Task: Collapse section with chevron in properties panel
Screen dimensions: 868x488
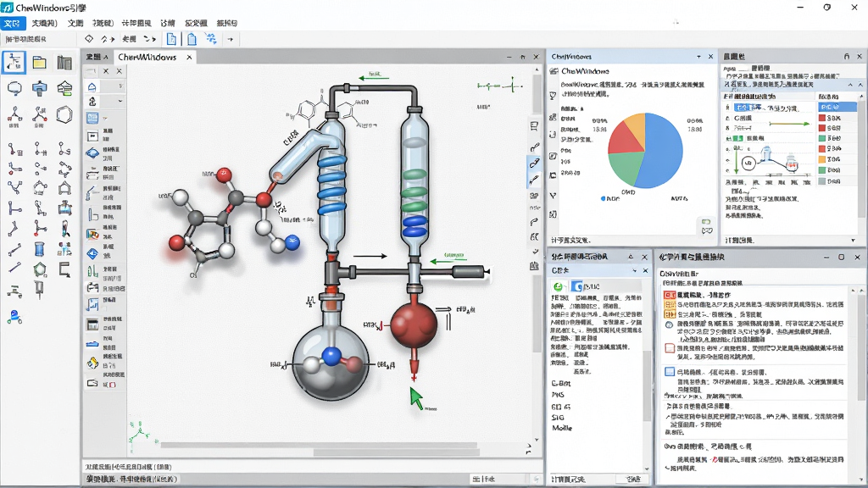Action: (x=850, y=85)
